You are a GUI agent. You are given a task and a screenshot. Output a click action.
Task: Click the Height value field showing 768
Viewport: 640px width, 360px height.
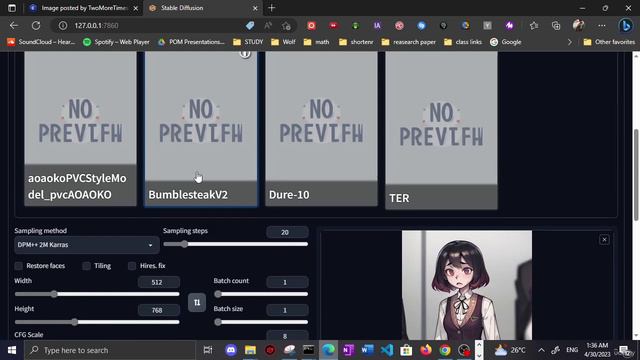click(158, 310)
